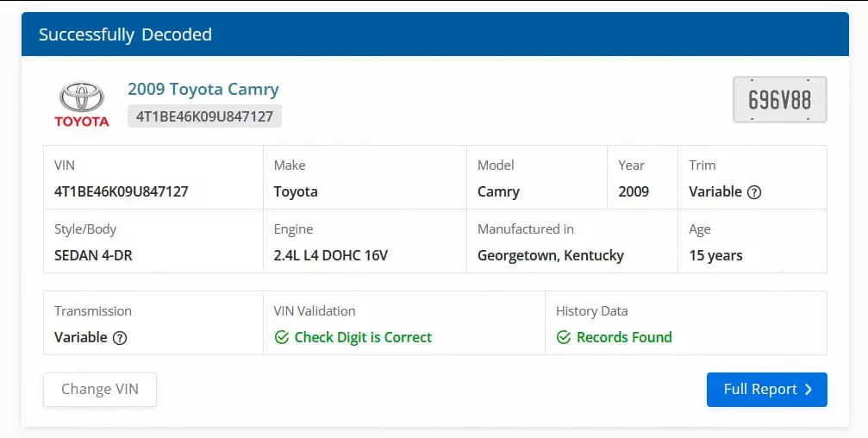Click the Model value Camry
This screenshot has height=438, width=868.
[498, 192]
